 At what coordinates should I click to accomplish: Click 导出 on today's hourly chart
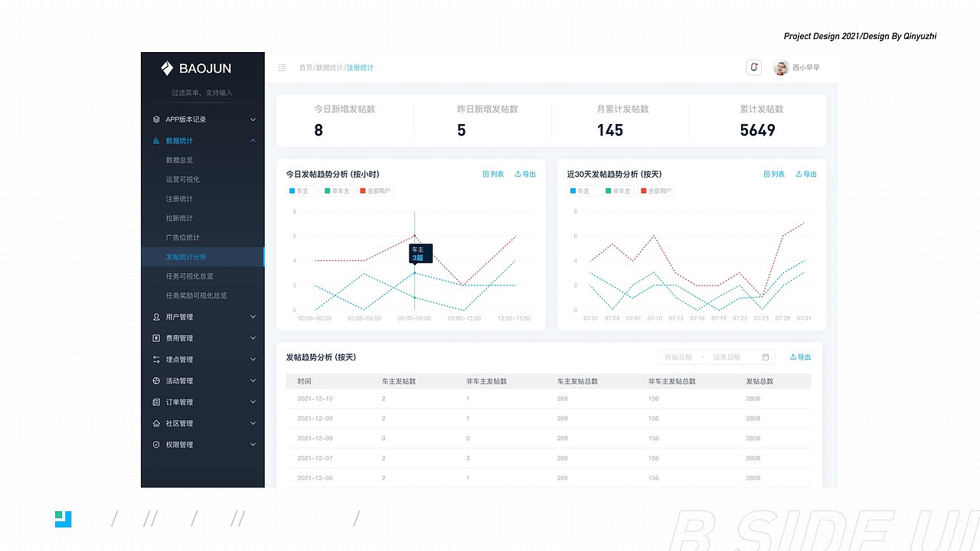click(525, 174)
